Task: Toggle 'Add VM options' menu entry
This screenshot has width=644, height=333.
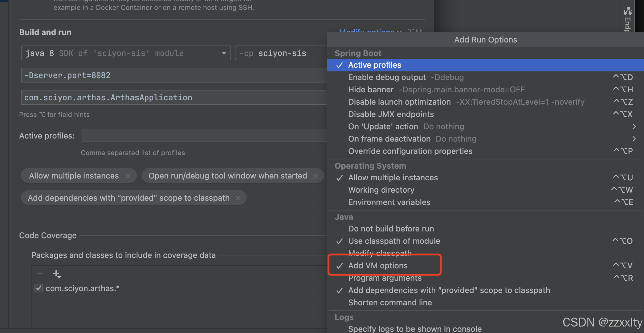Action: [378, 266]
